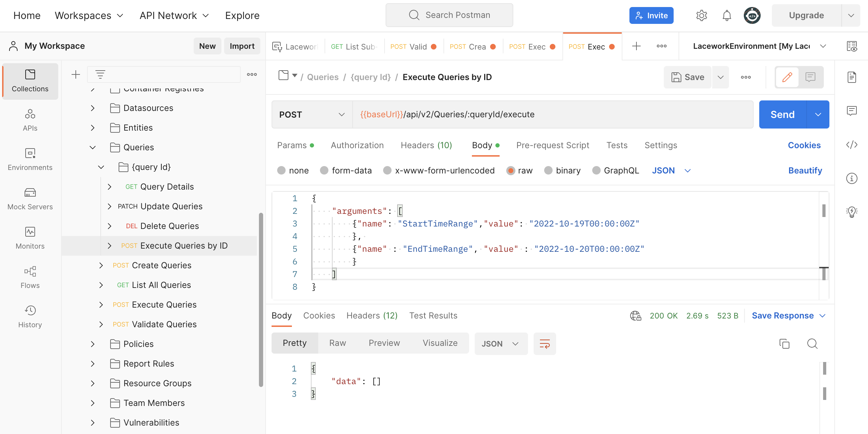Open Postman settings gear
This screenshot has height=434, width=868.
tap(702, 15)
